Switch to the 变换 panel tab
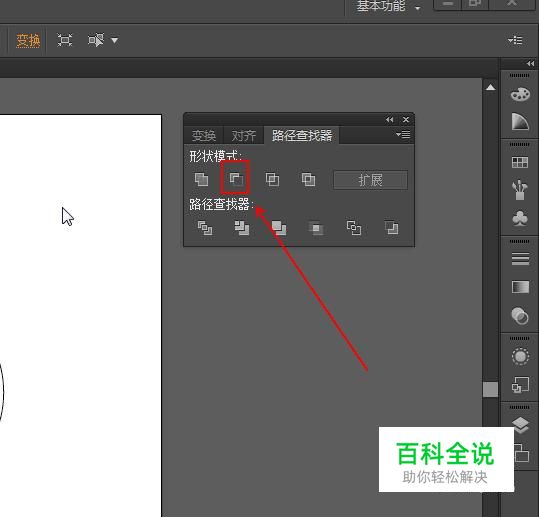Viewport: 539px width, 517px height. (x=204, y=135)
